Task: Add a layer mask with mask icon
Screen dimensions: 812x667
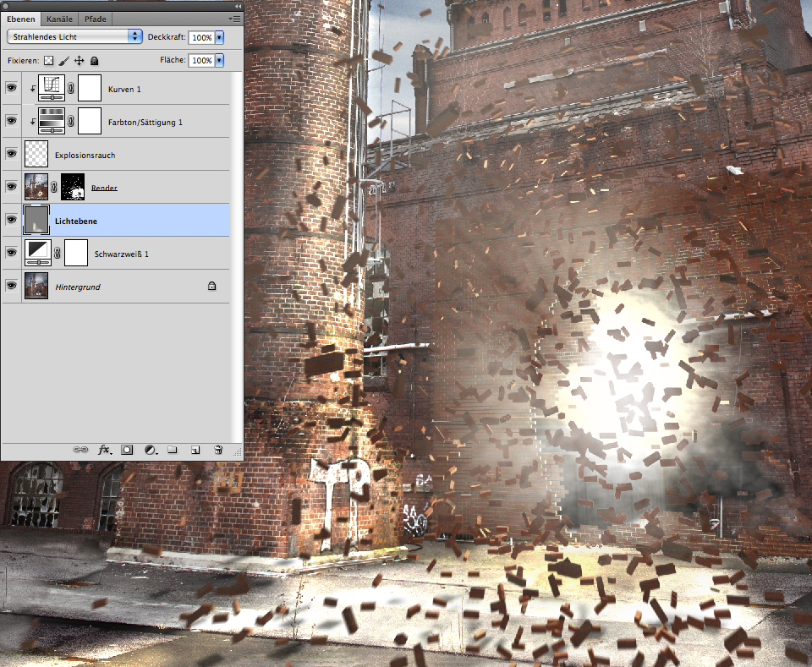Action: point(127,451)
